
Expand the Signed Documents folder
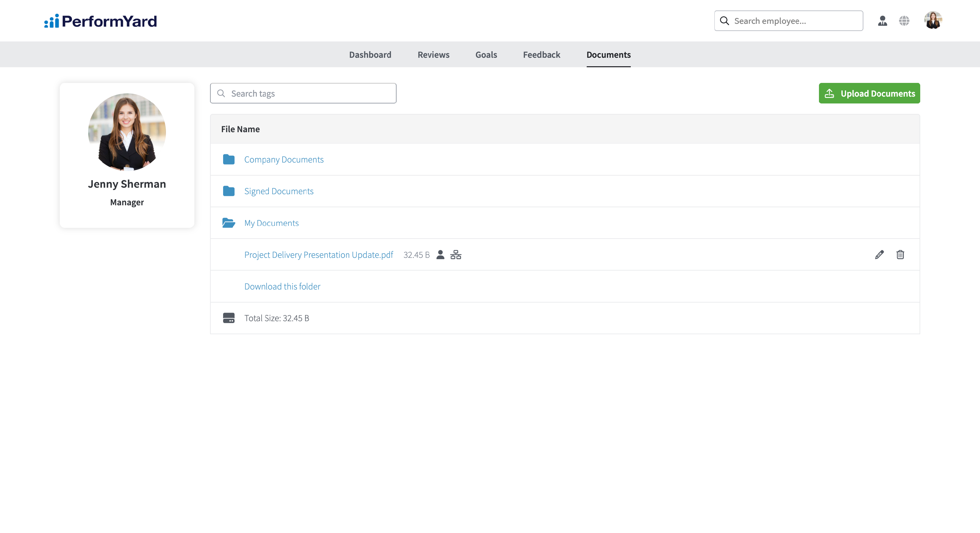pyautogui.click(x=278, y=191)
